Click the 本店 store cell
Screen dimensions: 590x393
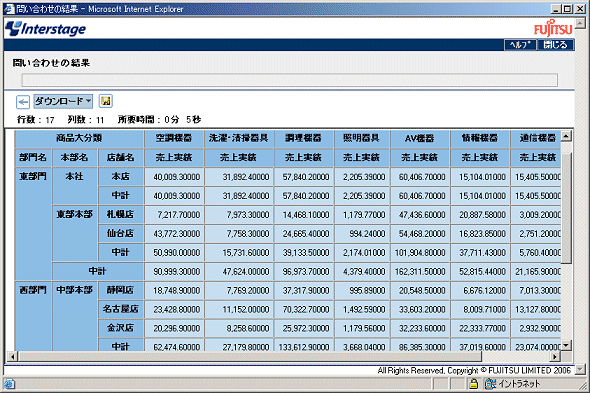click(121, 177)
